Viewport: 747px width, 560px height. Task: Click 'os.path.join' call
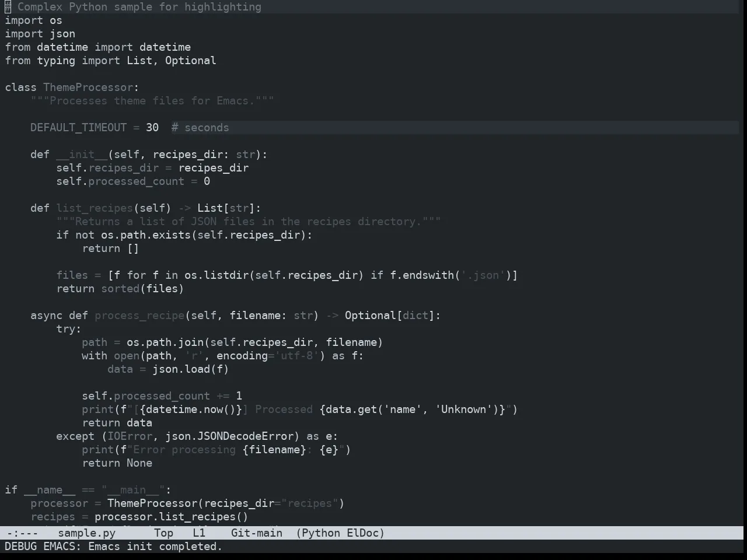point(165,342)
